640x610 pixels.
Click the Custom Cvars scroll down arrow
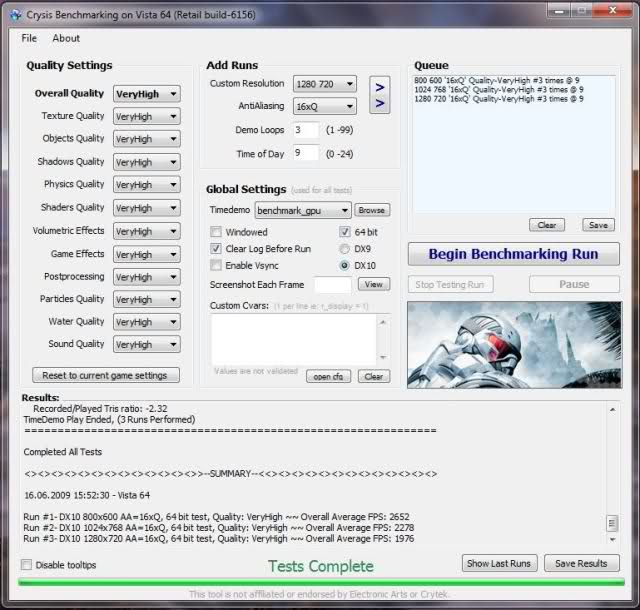click(x=383, y=357)
